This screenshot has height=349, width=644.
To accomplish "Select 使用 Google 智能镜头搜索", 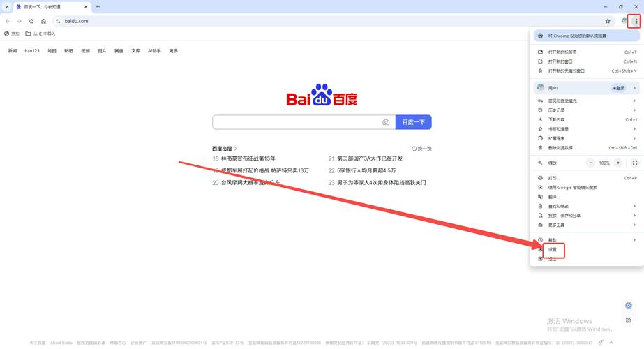I will pos(587,188).
